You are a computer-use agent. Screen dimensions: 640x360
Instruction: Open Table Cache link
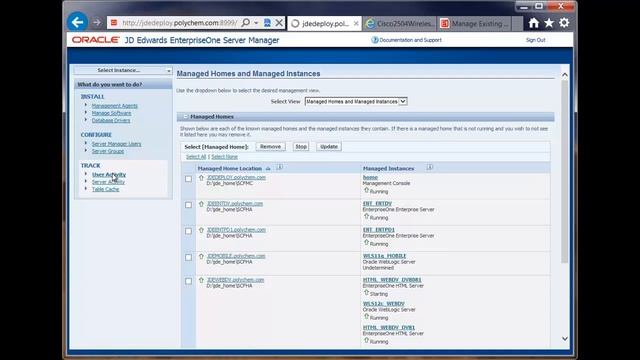105,189
